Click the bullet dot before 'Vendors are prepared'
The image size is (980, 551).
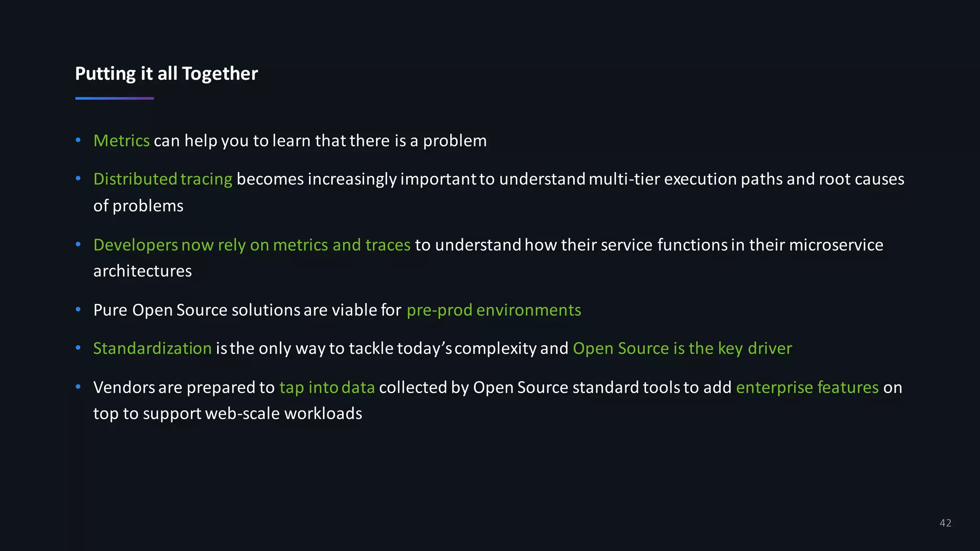point(78,387)
